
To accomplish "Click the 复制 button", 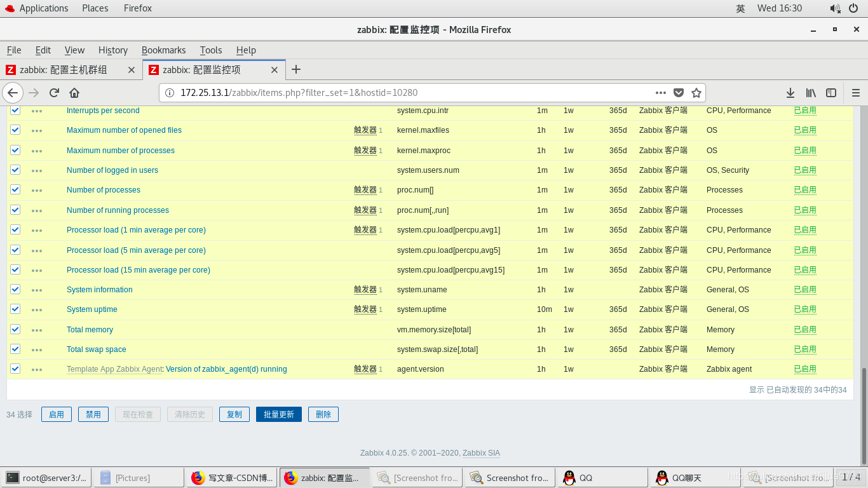I will 234,414.
